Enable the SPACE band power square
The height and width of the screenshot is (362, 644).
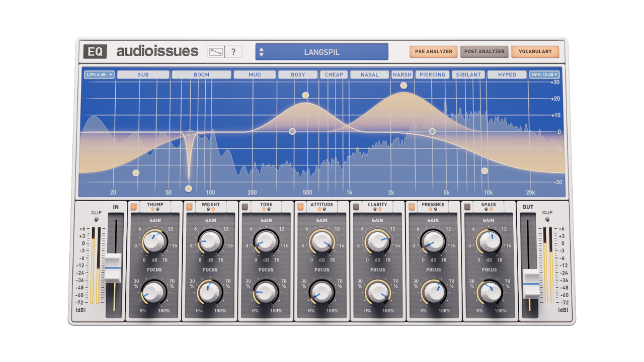[467, 207]
